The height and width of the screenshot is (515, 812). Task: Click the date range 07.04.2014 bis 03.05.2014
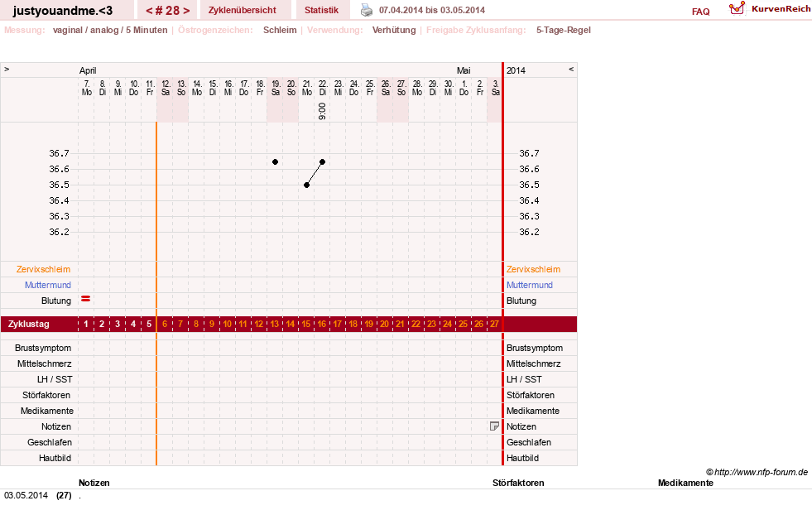click(x=432, y=11)
